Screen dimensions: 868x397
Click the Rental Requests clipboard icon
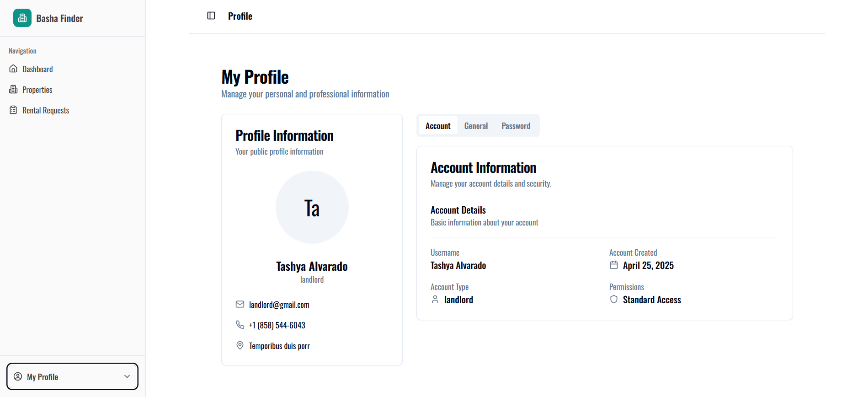[x=13, y=110]
